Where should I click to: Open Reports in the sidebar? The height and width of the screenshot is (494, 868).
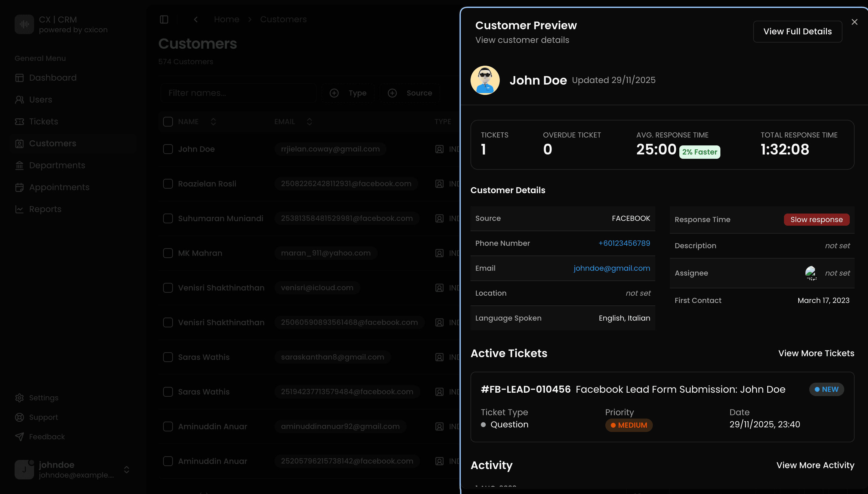(73, 209)
